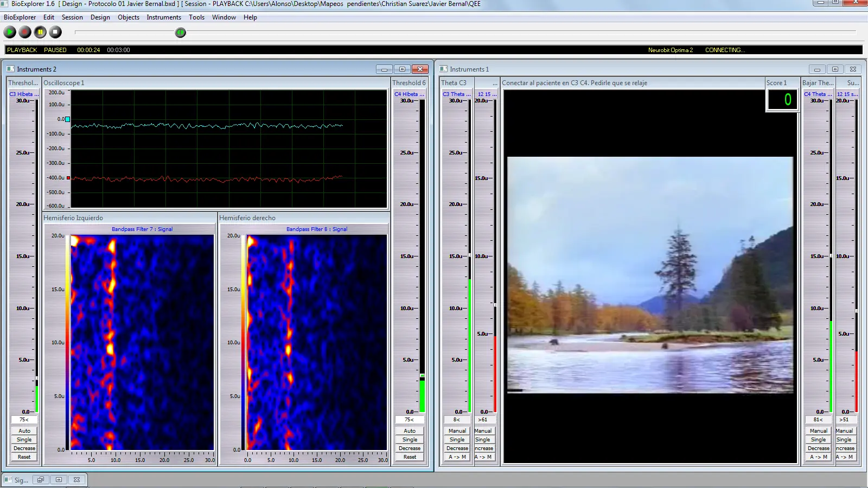The image size is (868, 488).
Task: Click A -> M in Bajar The... panel
Action: (x=819, y=457)
